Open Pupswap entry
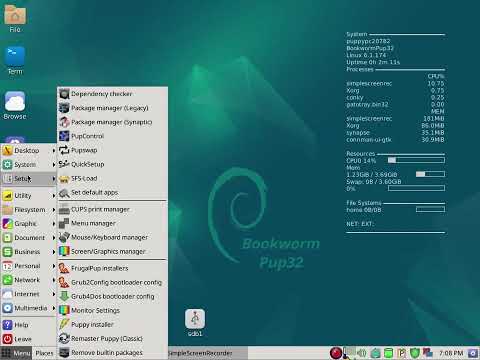Image resolution: width=480 pixels, height=360 pixels. click(x=112, y=150)
